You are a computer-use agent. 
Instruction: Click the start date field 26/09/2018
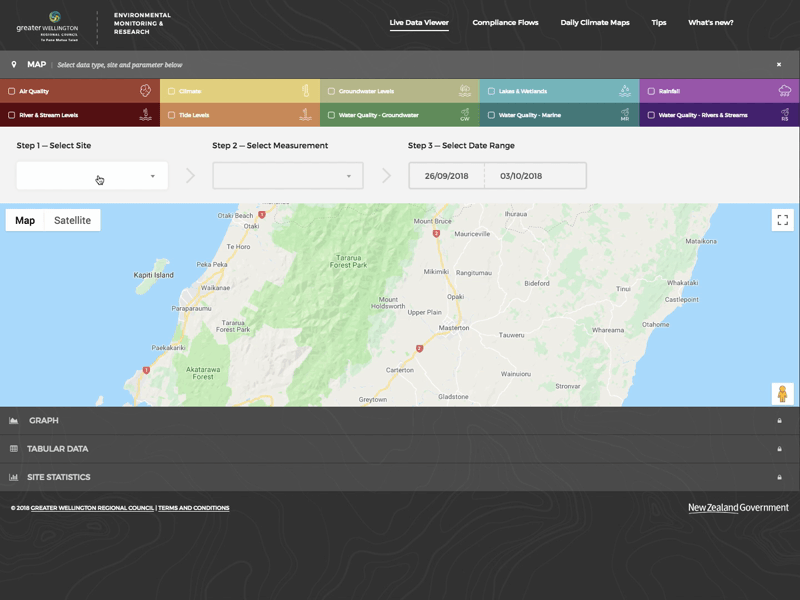coord(446,176)
